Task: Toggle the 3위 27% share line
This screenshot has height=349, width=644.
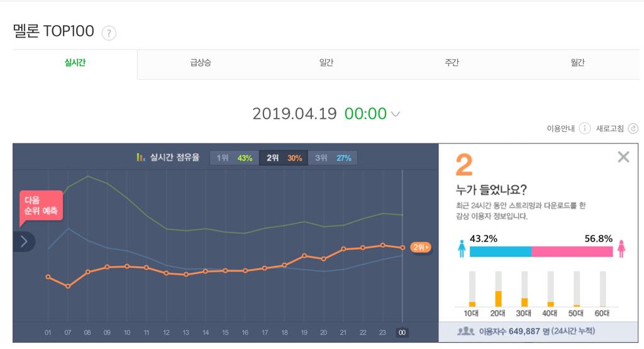Action: [333, 158]
